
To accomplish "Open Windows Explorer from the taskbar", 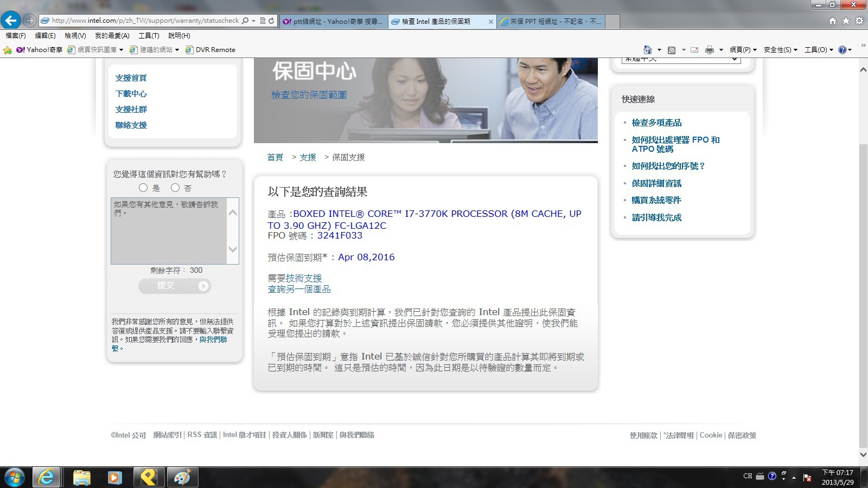I will coord(82,478).
